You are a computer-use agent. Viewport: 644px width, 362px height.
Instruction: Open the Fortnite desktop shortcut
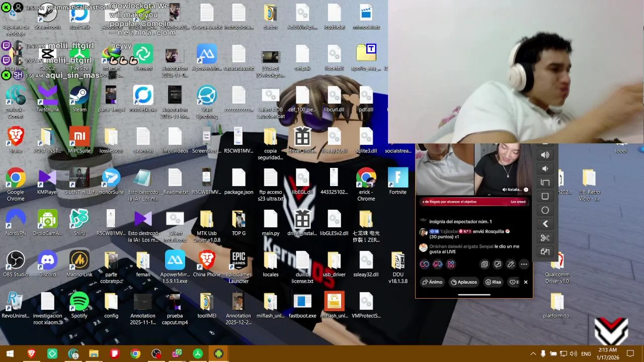pyautogui.click(x=397, y=182)
